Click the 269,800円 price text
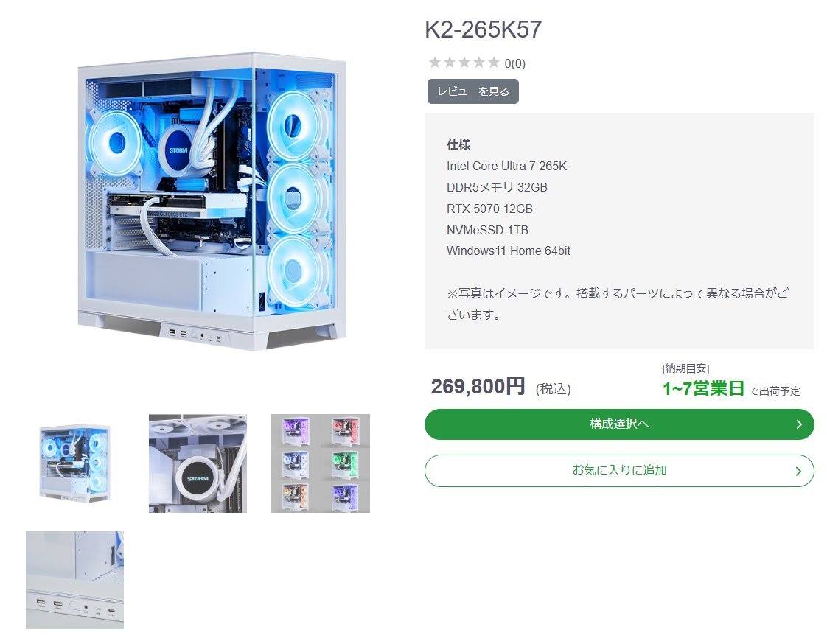Viewport: 827px width, 644px height. pyautogui.click(x=478, y=387)
